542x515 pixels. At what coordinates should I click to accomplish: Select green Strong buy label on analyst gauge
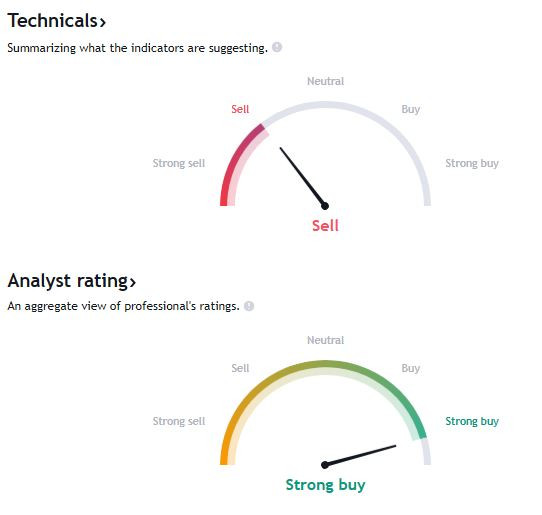(472, 421)
